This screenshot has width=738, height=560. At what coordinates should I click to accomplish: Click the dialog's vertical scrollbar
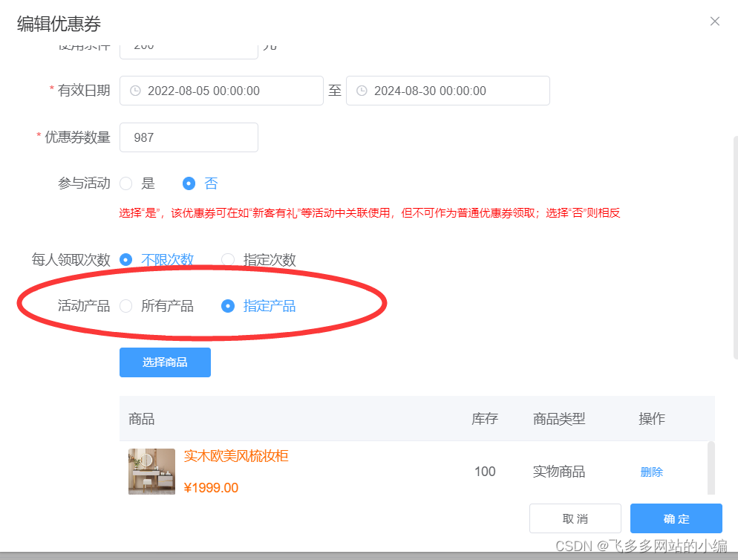(735, 248)
